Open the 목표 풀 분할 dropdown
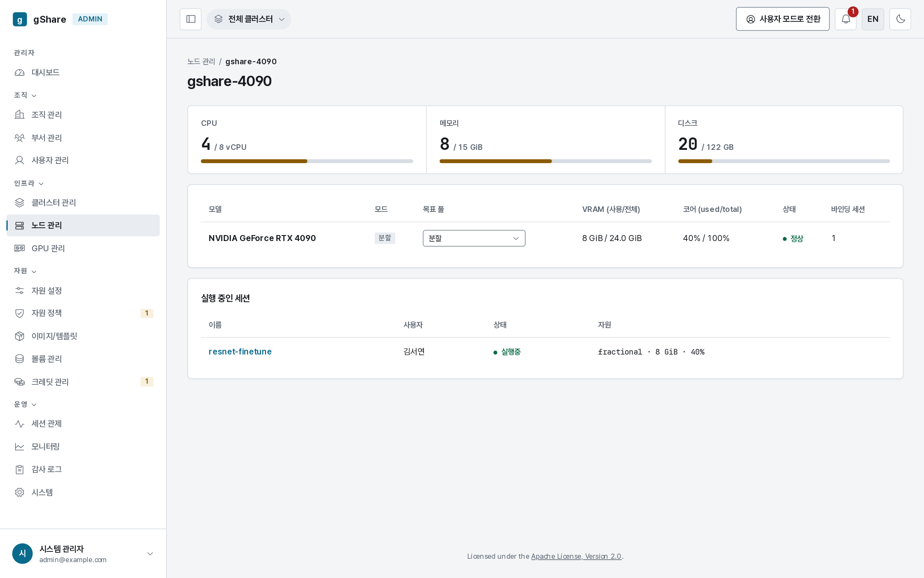Screen dimensions: 924x578 pyautogui.click(x=474, y=238)
